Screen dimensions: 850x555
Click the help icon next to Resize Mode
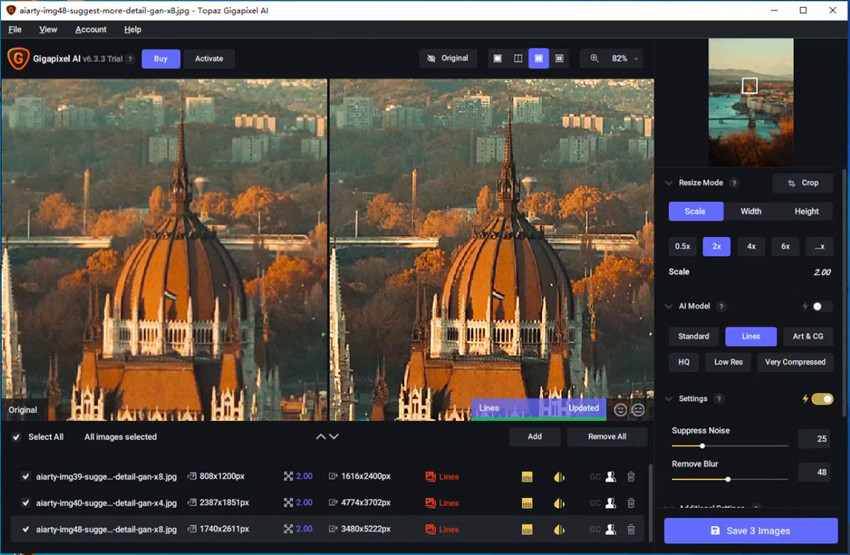tap(734, 183)
